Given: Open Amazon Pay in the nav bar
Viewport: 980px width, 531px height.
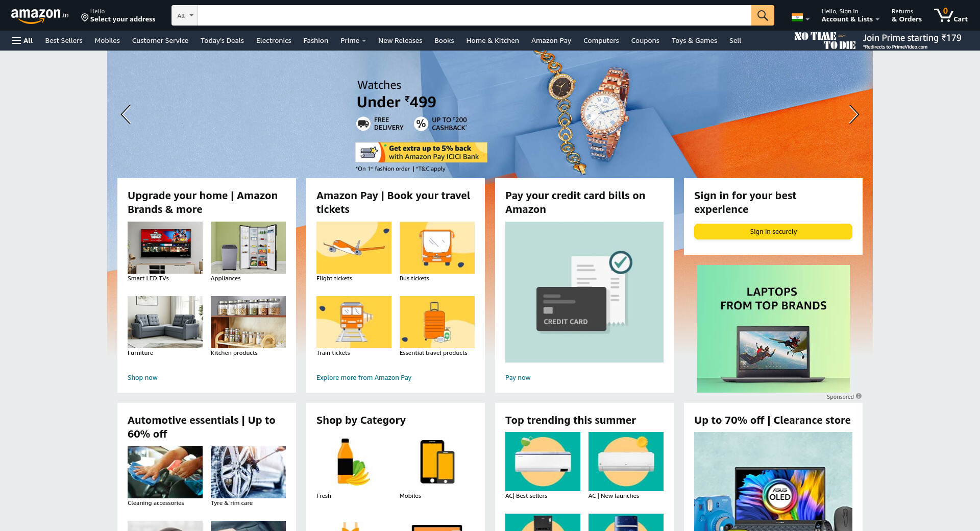Looking at the screenshot, I should [551, 40].
